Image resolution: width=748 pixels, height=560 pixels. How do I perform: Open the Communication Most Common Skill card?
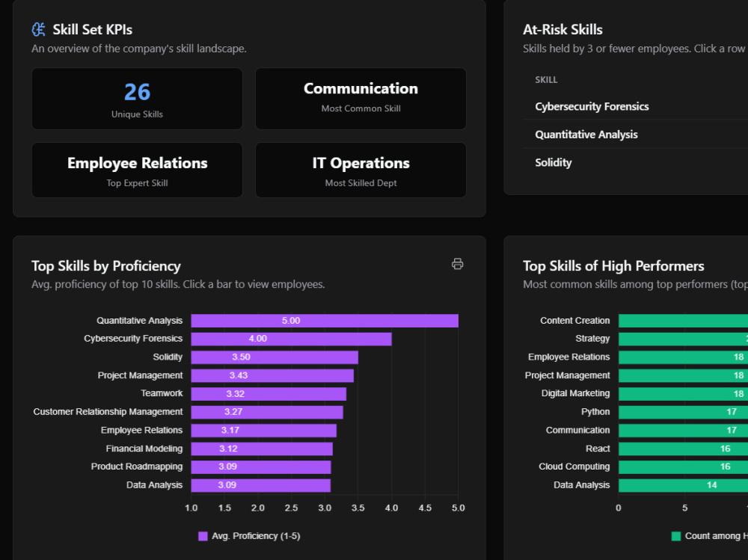[x=361, y=99]
